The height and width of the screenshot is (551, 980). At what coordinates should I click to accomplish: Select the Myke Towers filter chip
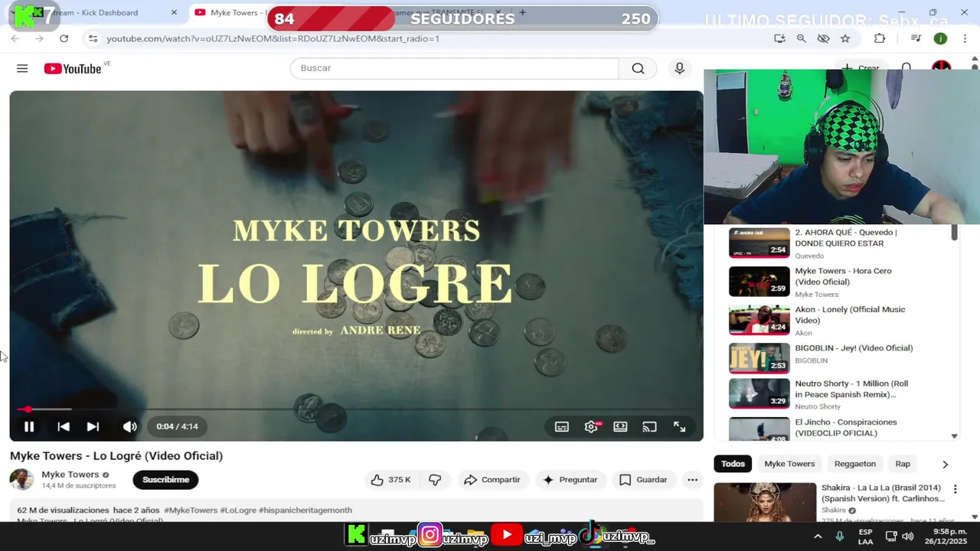789,464
